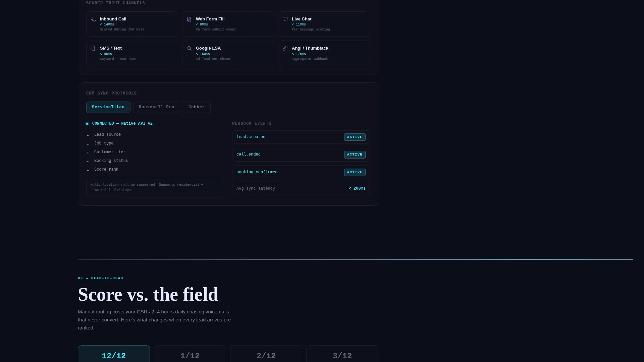Click the < 95ms latency on SMS / Text
This screenshot has height=362, width=644.
(x=106, y=54)
